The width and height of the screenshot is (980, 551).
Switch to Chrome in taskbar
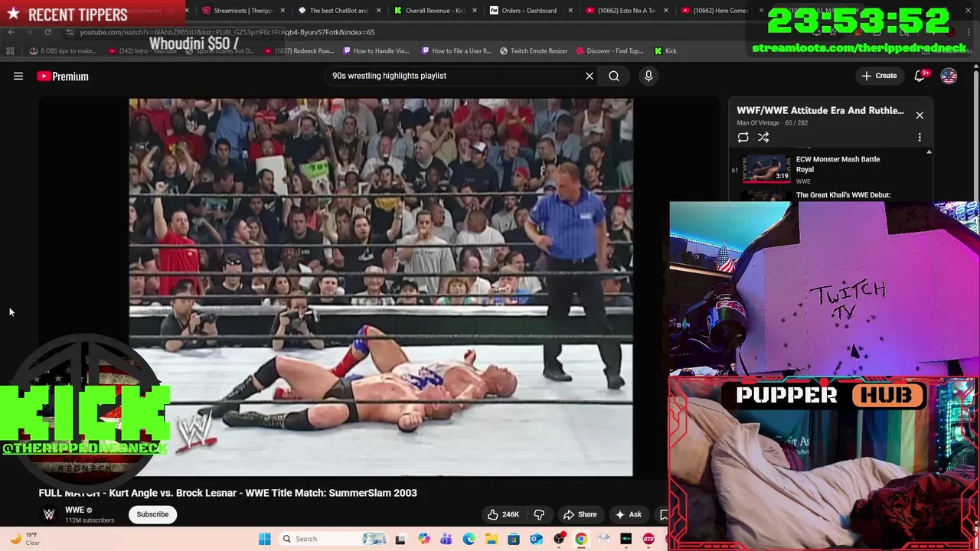[x=581, y=539]
